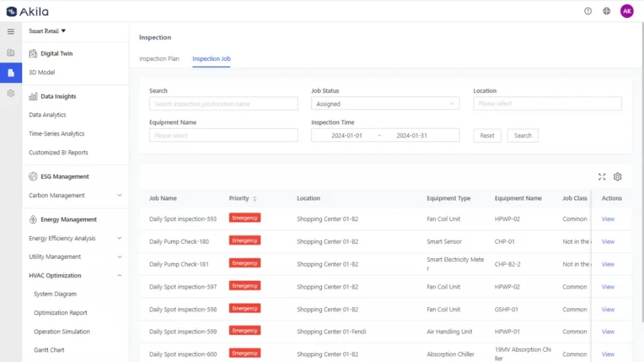This screenshot has width=644, height=362.
Task: View Daily Spot inspection-599 job
Action: 608,332
